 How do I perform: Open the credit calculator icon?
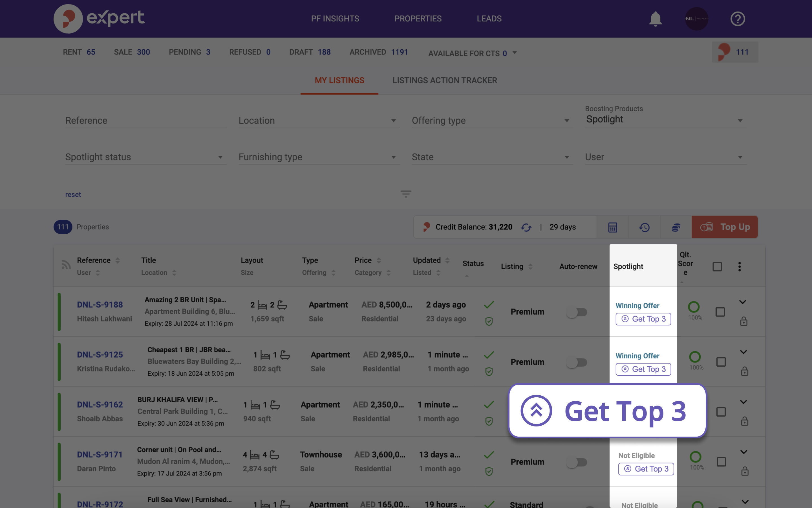coord(613,227)
